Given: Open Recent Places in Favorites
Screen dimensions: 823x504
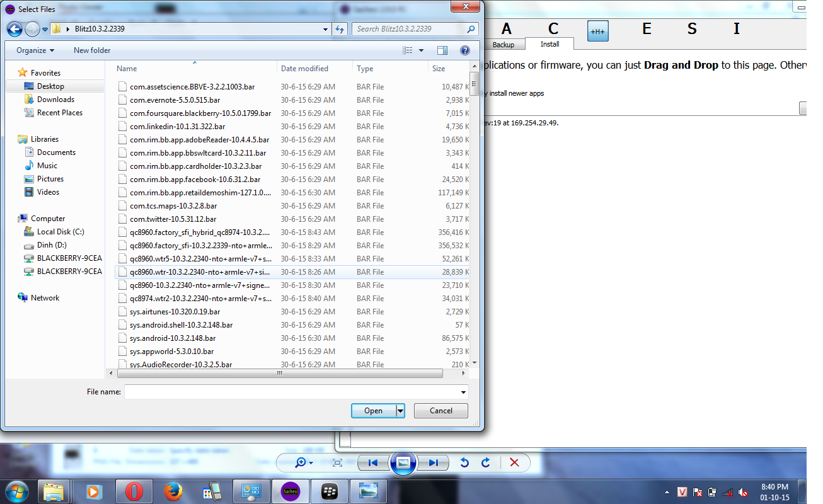Looking at the screenshot, I should 60,113.
